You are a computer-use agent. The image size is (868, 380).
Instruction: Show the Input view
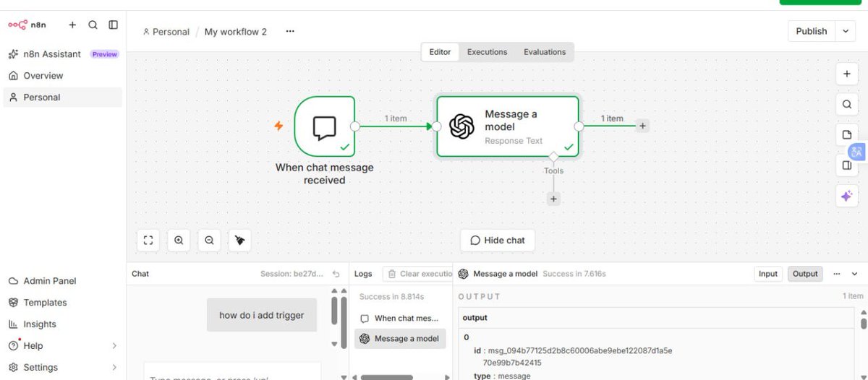tap(768, 274)
